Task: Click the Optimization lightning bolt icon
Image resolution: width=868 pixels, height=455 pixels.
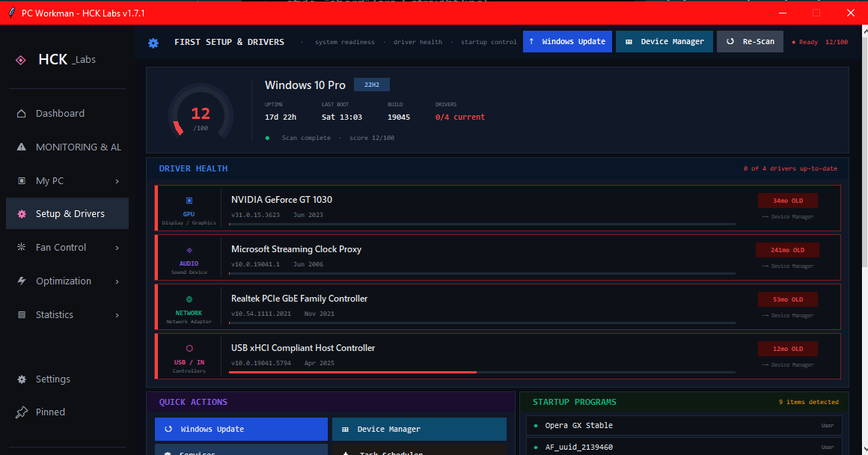Action: pos(22,281)
